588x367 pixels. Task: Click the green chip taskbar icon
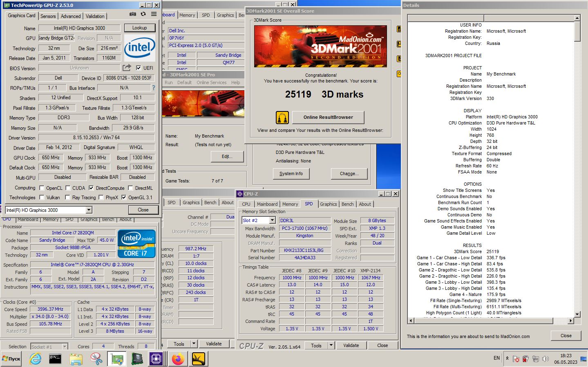pyautogui.click(x=137, y=359)
